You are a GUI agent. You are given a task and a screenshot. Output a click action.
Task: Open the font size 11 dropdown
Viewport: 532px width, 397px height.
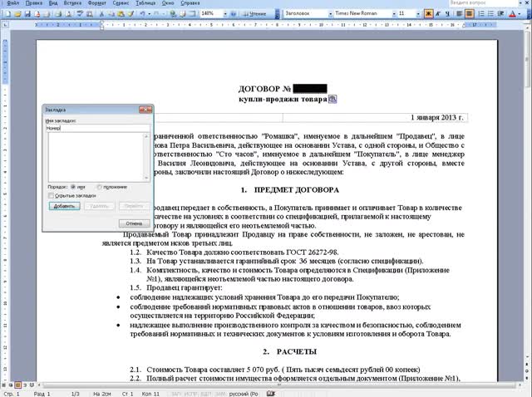(418, 14)
